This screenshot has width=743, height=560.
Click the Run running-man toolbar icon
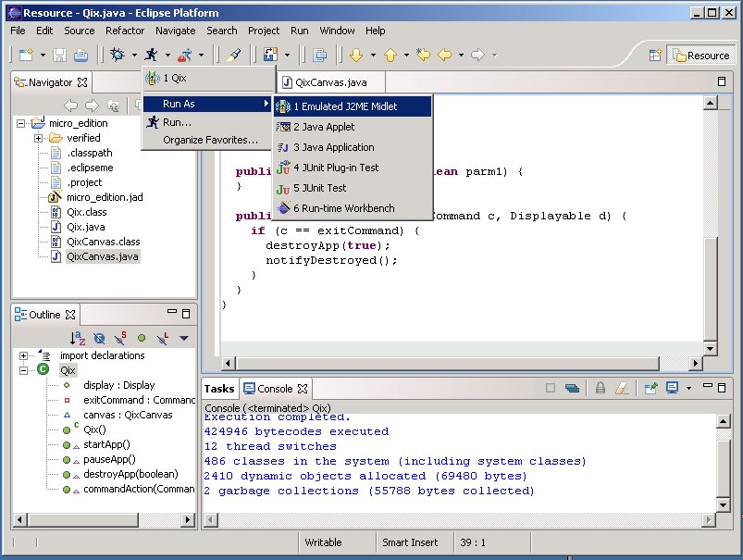point(151,55)
